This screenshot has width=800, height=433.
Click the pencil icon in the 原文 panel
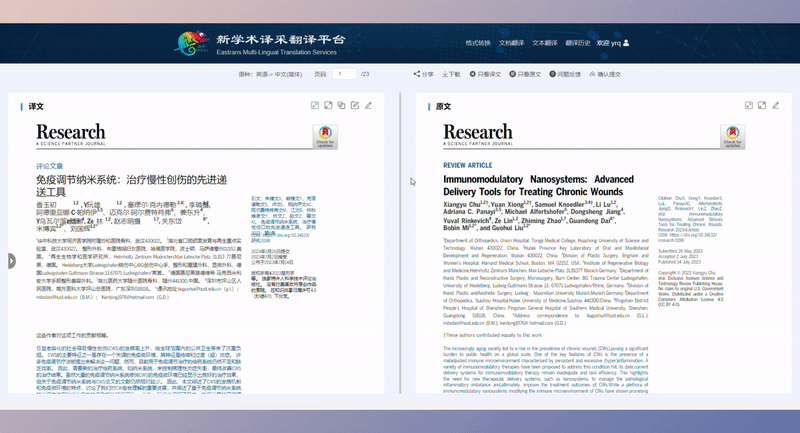775,105
